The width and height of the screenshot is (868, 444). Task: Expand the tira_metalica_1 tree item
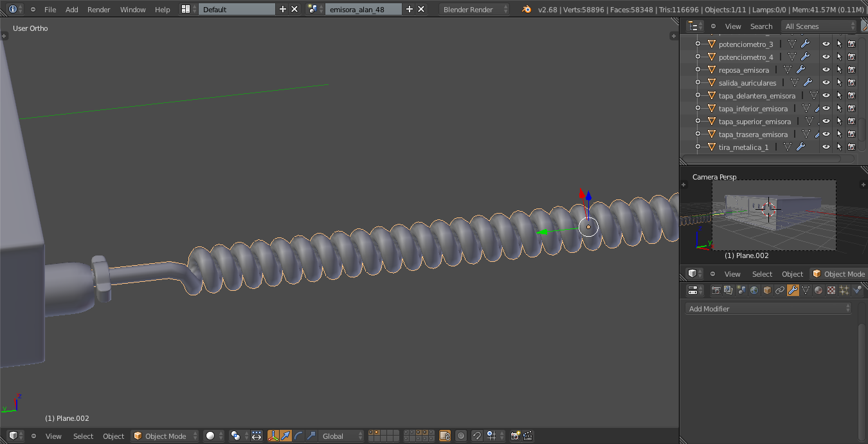pos(698,147)
